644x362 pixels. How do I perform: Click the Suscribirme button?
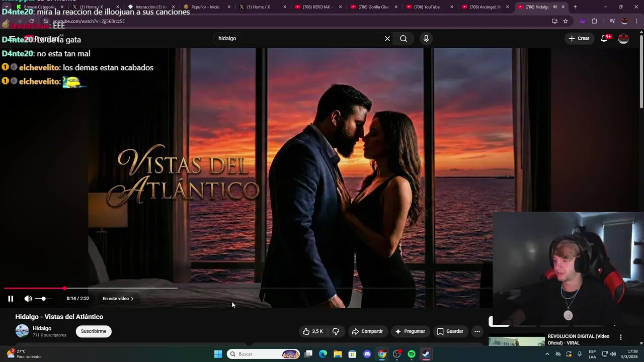pyautogui.click(x=94, y=331)
